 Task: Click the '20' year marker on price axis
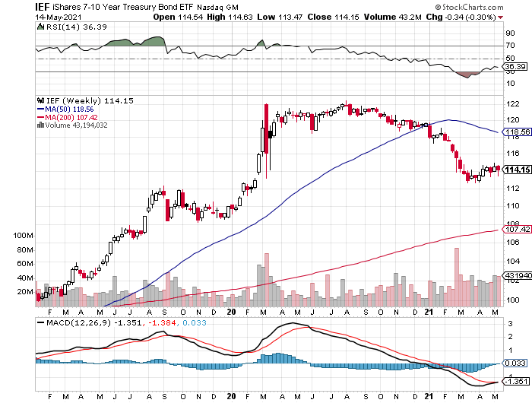pyautogui.click(x=231, y=312)
